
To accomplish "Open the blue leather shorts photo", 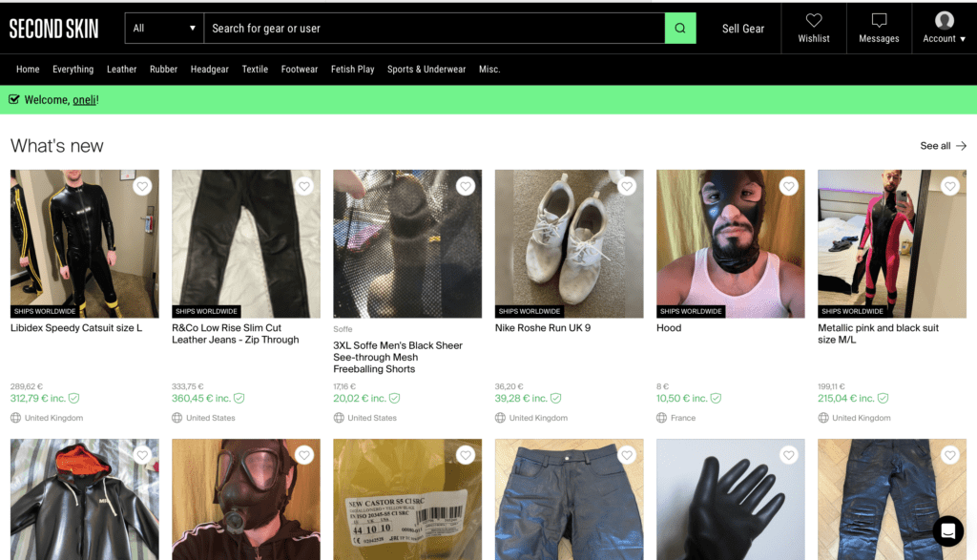I will 569,499.
